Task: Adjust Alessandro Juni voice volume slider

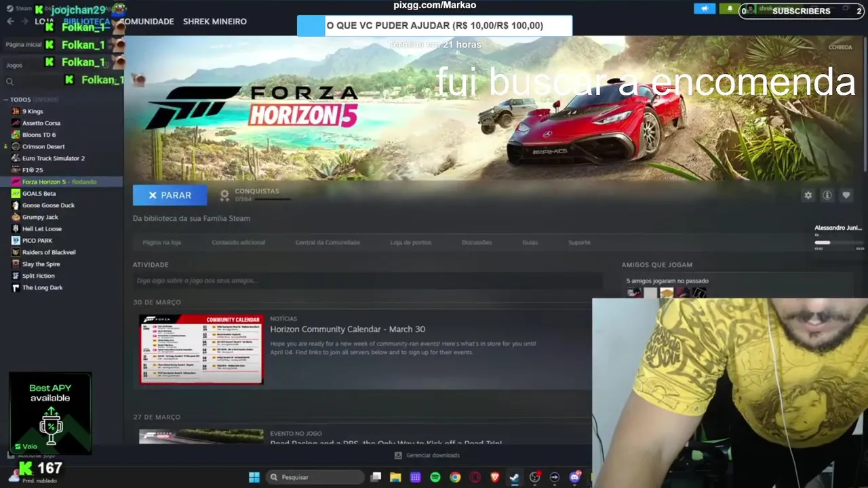Action: (x=840, y=242)
